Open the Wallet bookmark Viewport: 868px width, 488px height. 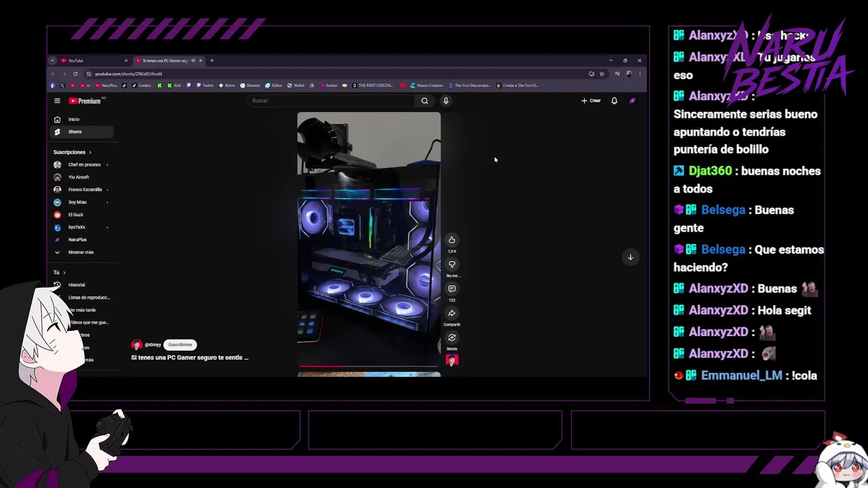[296, 85]
